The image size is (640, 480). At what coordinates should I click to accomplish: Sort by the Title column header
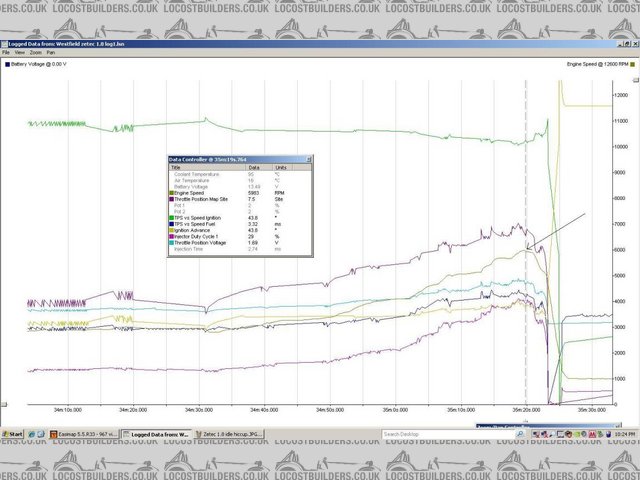(208, 167)
